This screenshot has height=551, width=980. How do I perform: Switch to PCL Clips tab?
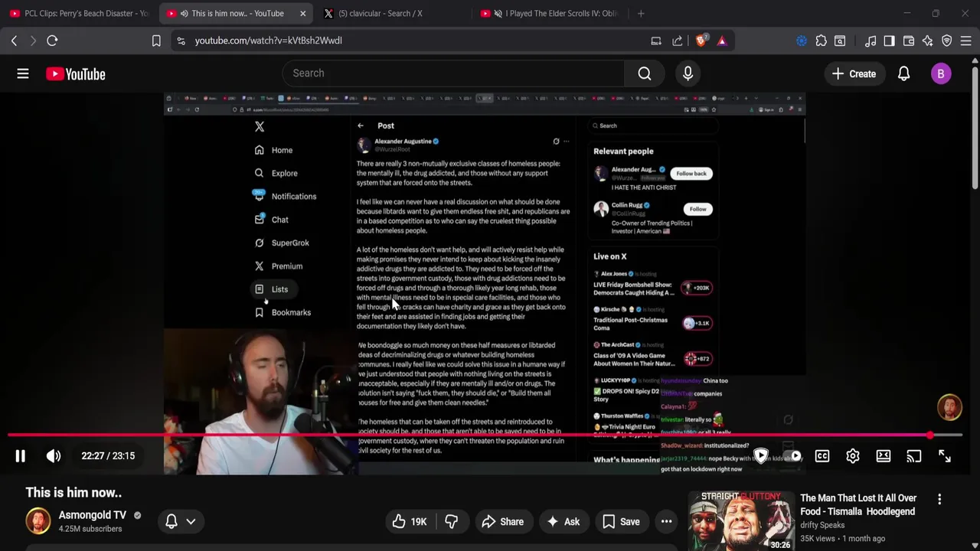[x=78, y=13]
